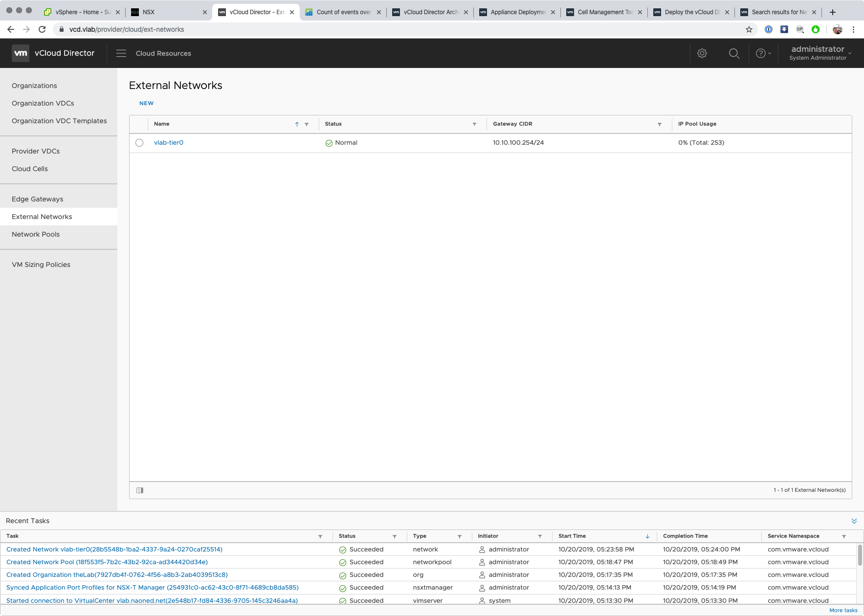This screenshot has height=616, width=864.
Task: Select the vlab-tier0 radio button
Action: coord(139,143)
